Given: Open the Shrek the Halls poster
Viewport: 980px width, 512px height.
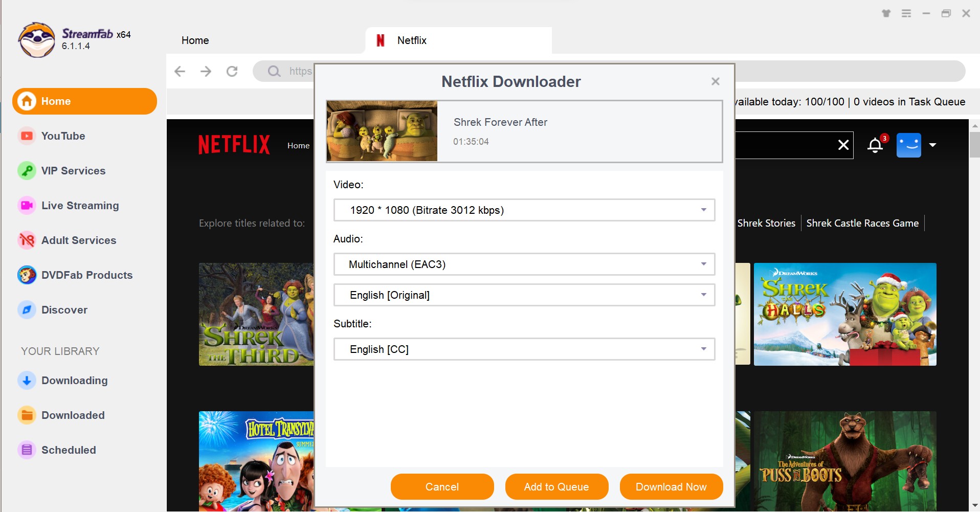Looking at the screenshot, I should point(845,314).
